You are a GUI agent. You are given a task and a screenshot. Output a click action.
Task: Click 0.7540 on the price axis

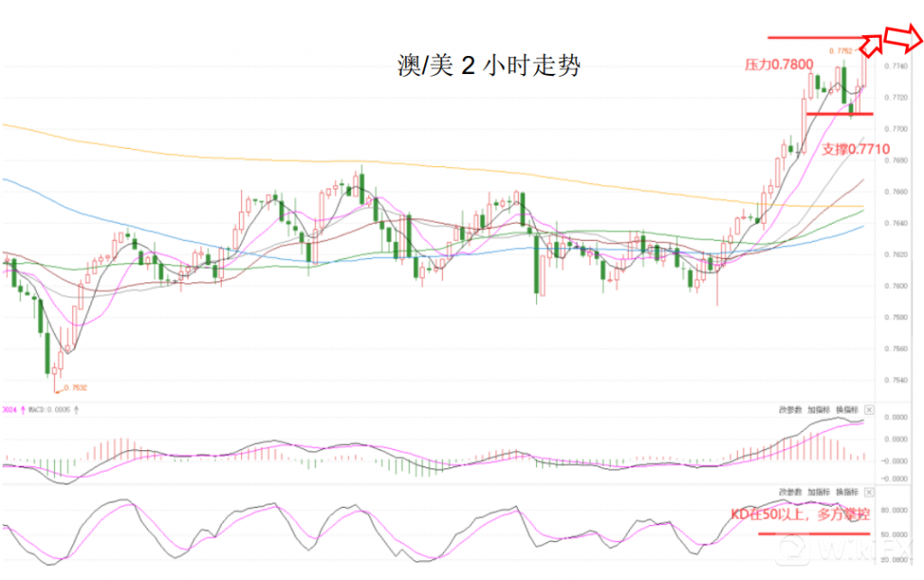(896, 380)
